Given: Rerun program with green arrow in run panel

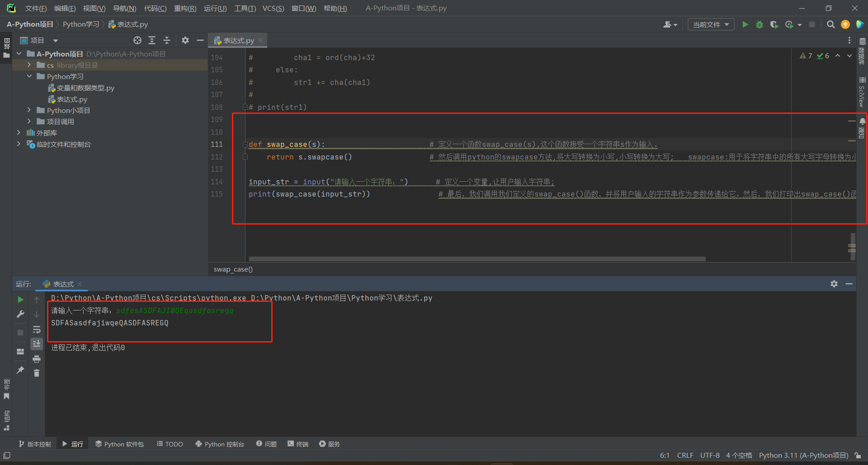Looking at the screenshot, I should point(20,300).
